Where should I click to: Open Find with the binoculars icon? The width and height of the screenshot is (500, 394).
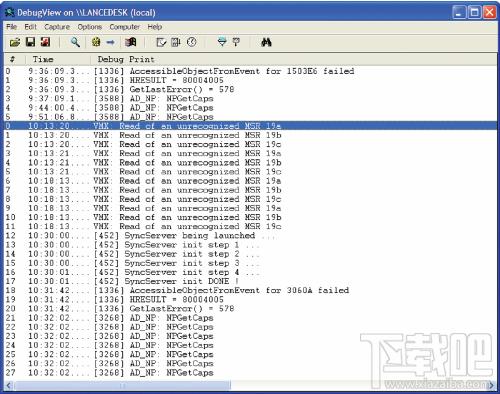[266, 42]
